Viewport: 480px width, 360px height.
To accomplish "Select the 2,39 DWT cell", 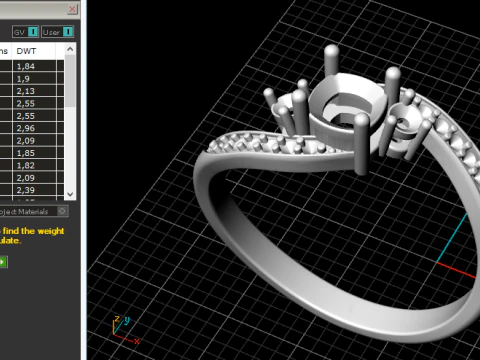I will (34, 190).
